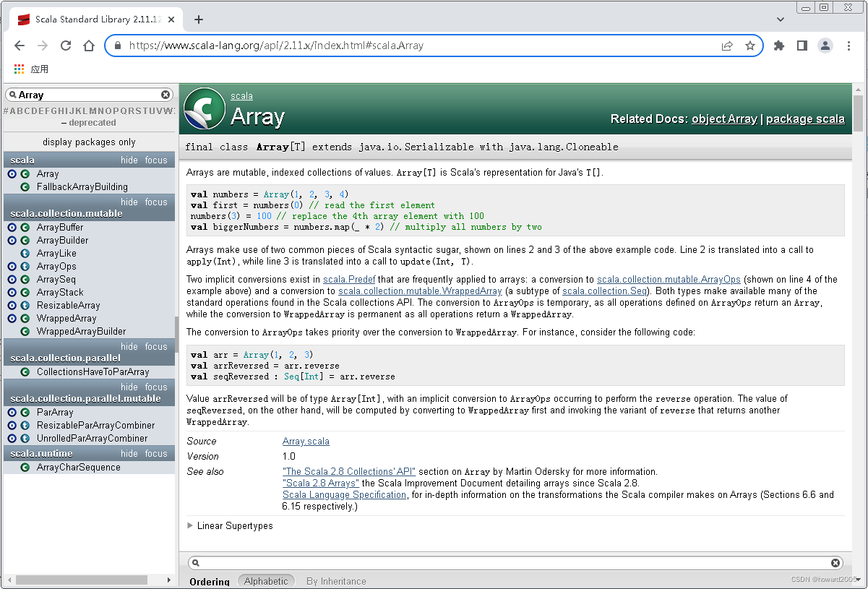The width and height of the screenshot is (868, 589).
Task: Open the object icon beside ArrayOps
Action: 12,267
